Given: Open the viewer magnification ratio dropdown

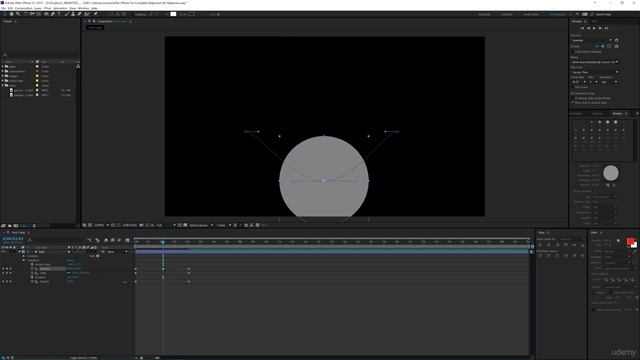Looking at the screenshot, I should [102, 225].
